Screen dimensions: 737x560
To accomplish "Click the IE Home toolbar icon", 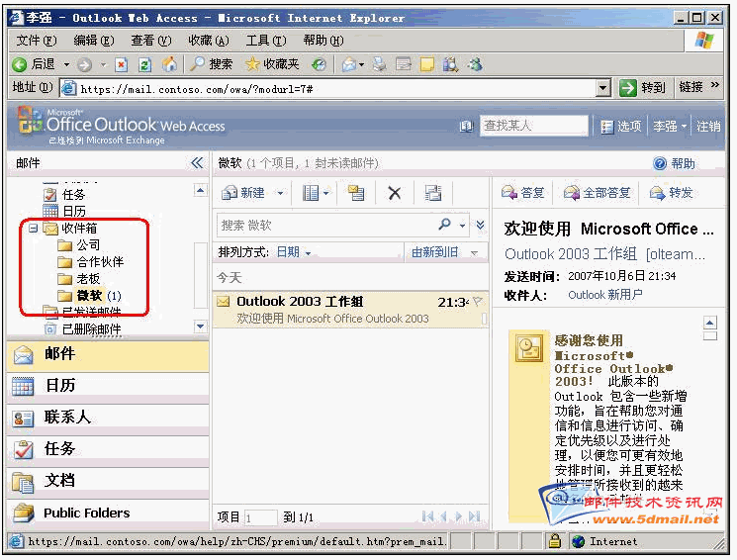I will (169, 64).
